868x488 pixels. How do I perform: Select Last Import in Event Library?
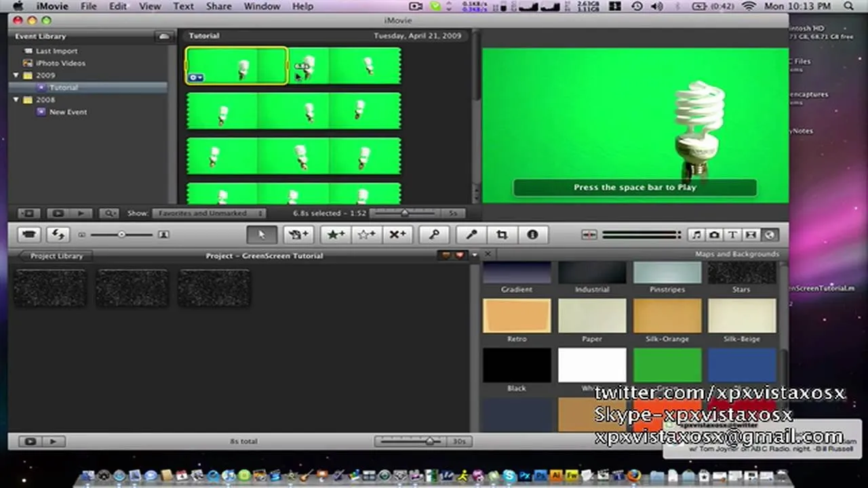(x=56, y=51)
